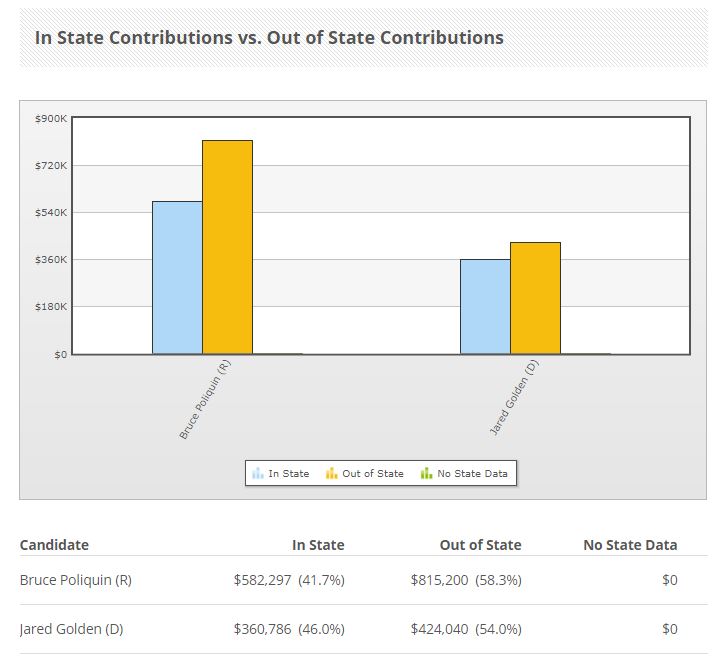Click the Candidate column header
721x658 pixels.
(x=54, y=545)
